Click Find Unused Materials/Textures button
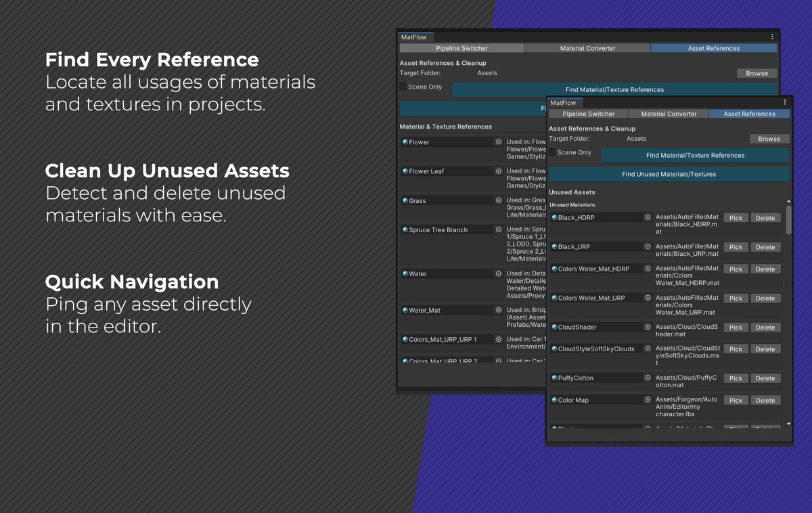812x513 pixels. coord(668,175)
